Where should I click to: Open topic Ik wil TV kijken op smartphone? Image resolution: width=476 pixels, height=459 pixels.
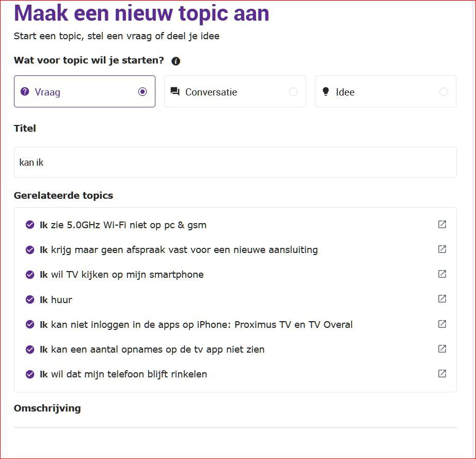[x=122, y=275]
